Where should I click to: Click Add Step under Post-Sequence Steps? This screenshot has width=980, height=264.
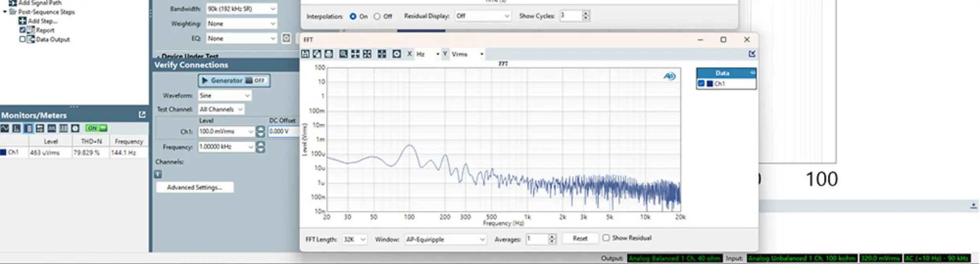click(x=42, y=21)
